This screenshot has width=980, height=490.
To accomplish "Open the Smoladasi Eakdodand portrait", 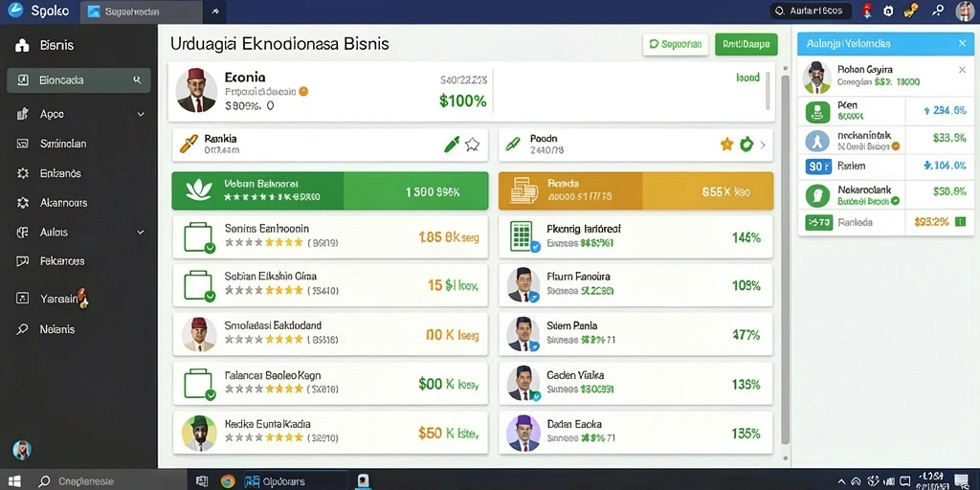I will [199, 334].
